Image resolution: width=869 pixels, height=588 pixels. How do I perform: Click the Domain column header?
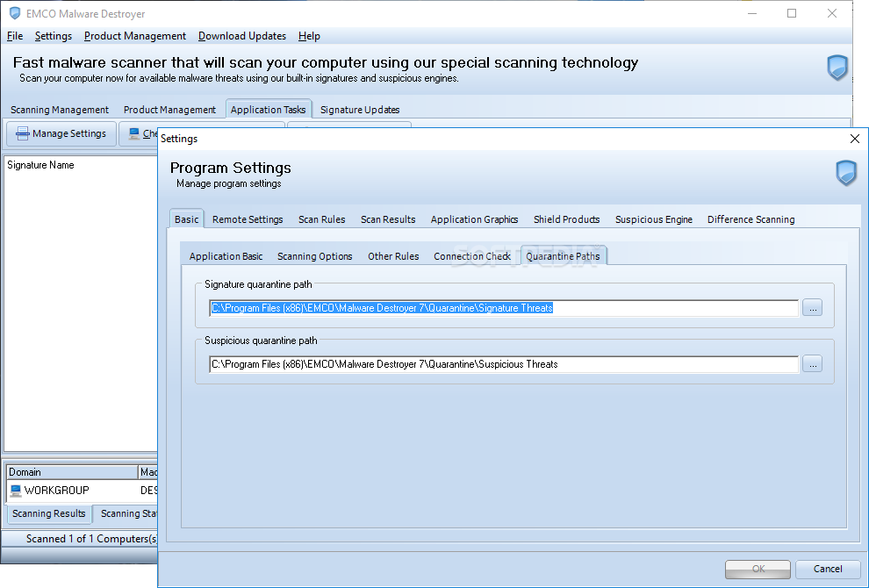[71, 472]
